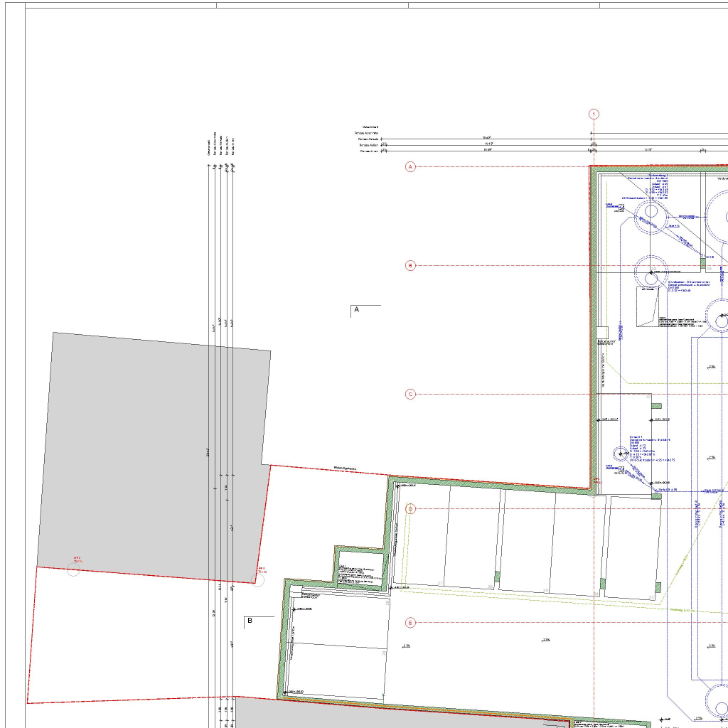Click grid axis marker A circle
The height and width of the screenshot is (728, 728).
tap(410, 167)
